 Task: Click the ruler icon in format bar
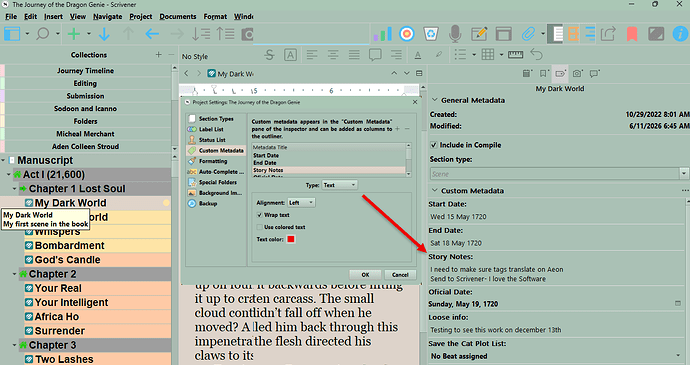coord(515,55)
